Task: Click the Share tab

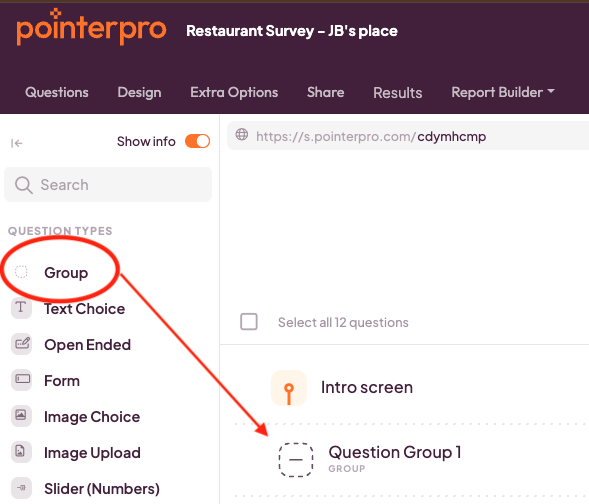Action: coord(325,92)
